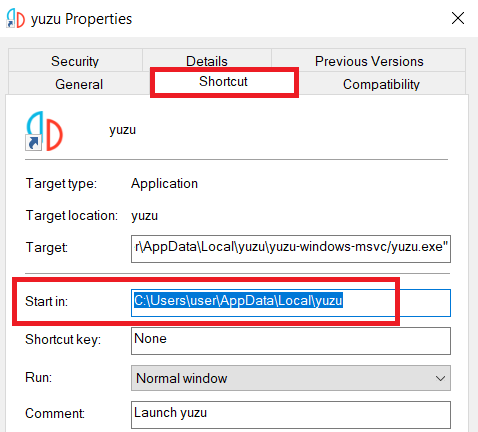Edit the Comment field Launch yuzu

291,415
